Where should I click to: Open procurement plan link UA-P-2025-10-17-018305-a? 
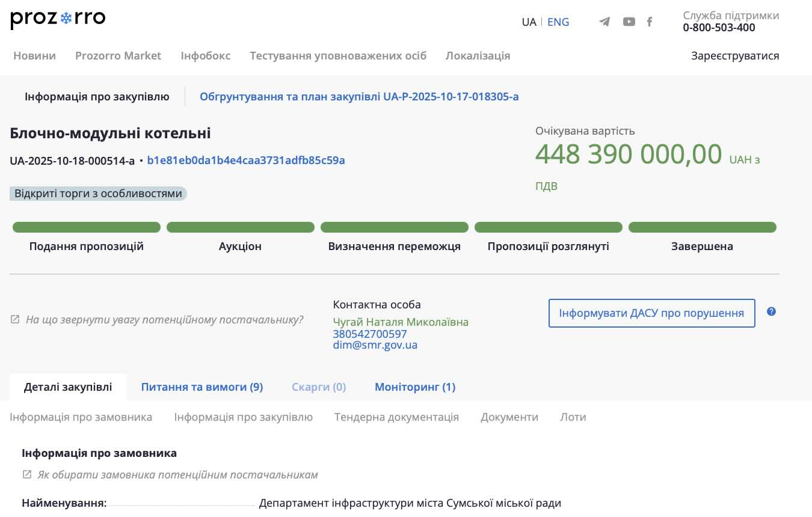pyautogui.click(x=358, y=97)
